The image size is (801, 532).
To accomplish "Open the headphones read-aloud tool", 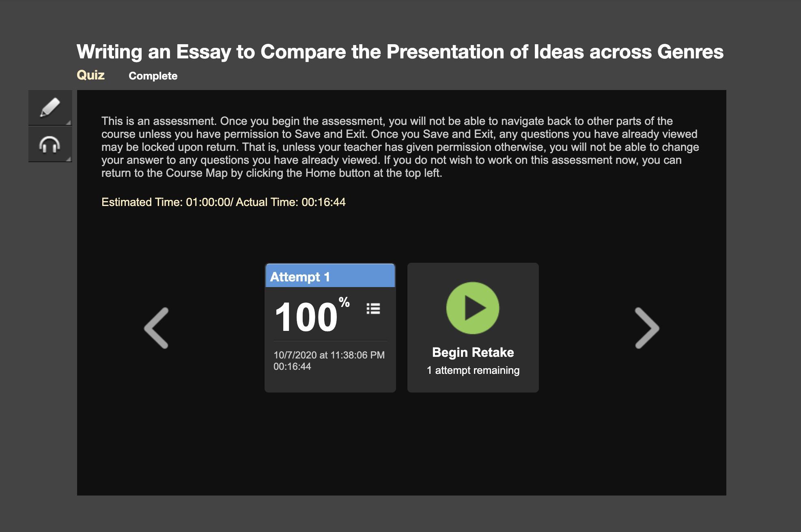I will [50, 144].
